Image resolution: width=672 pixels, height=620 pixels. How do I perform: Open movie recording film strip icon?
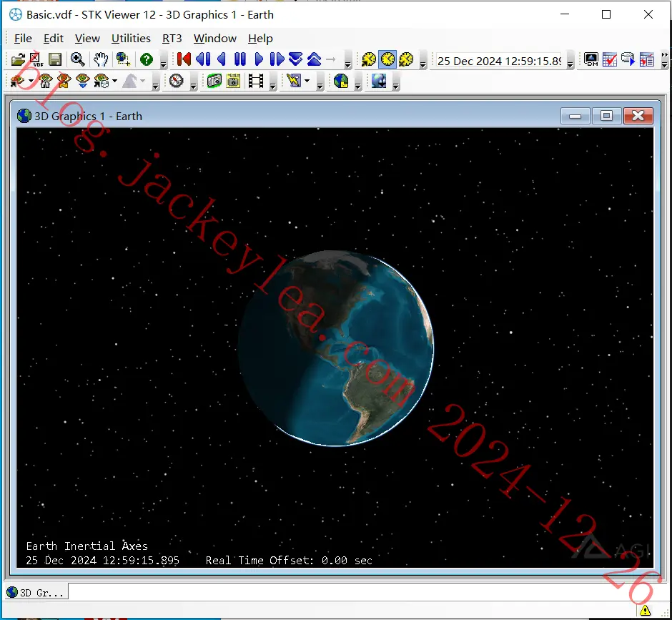click(256, 81)
